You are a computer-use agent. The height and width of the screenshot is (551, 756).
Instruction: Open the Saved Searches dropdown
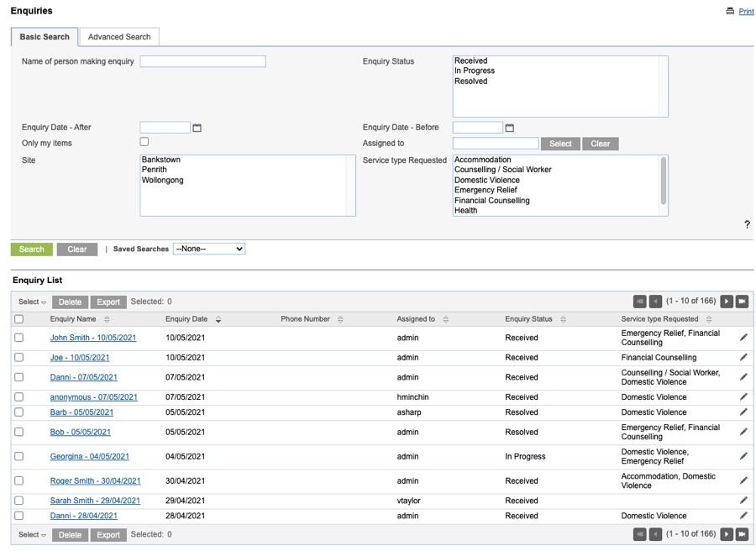click(x=208, y=249)
